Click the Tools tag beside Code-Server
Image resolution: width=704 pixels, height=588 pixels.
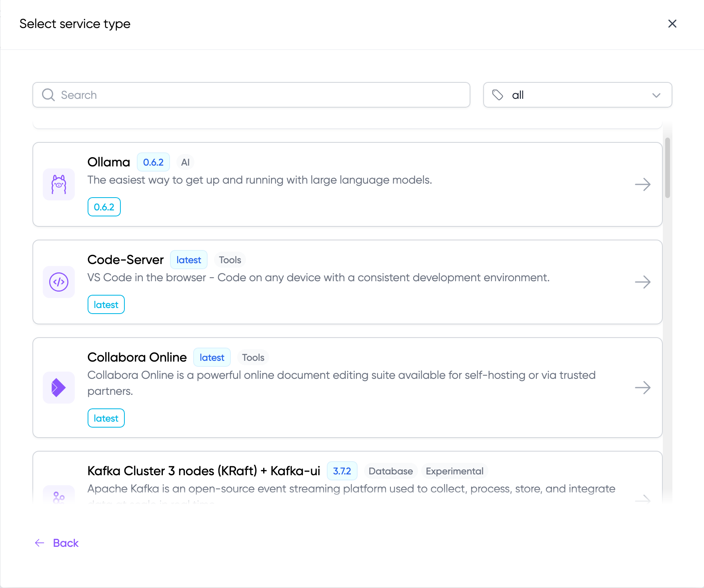(230, 260)
